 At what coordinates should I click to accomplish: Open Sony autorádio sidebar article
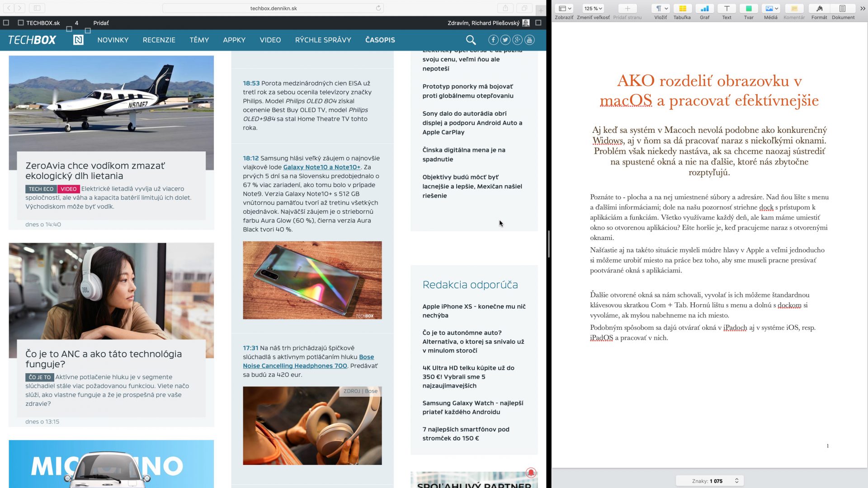472,122
